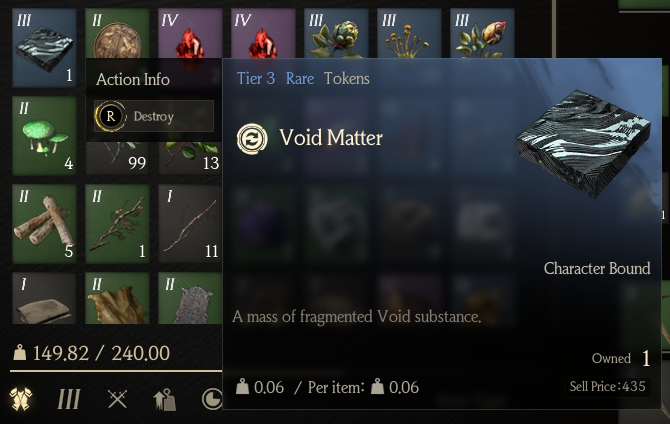Screen dimensions: 670x424
Task: Click the berry branch item, quantity 1
Action: click(x=118, y=224)
